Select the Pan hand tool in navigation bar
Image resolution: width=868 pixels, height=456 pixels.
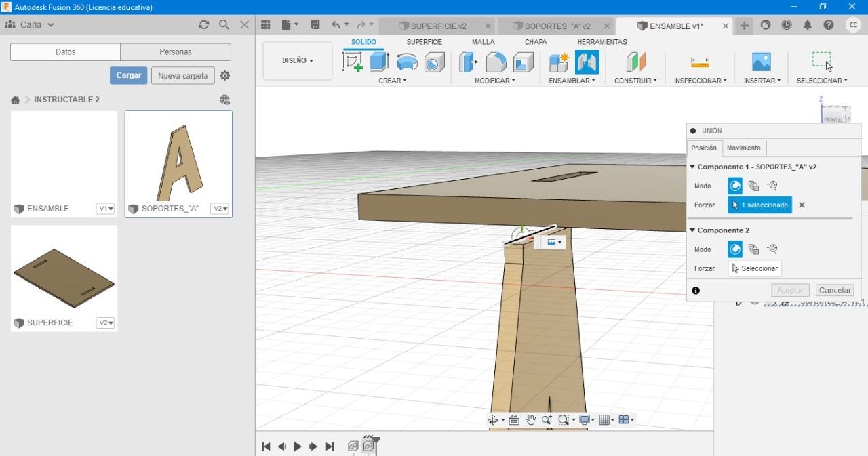(530, 420)
